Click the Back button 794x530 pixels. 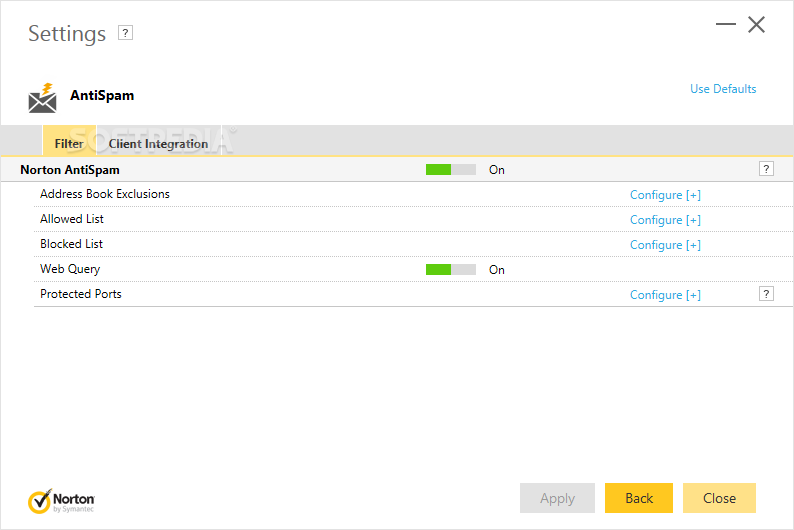(639, 498)
